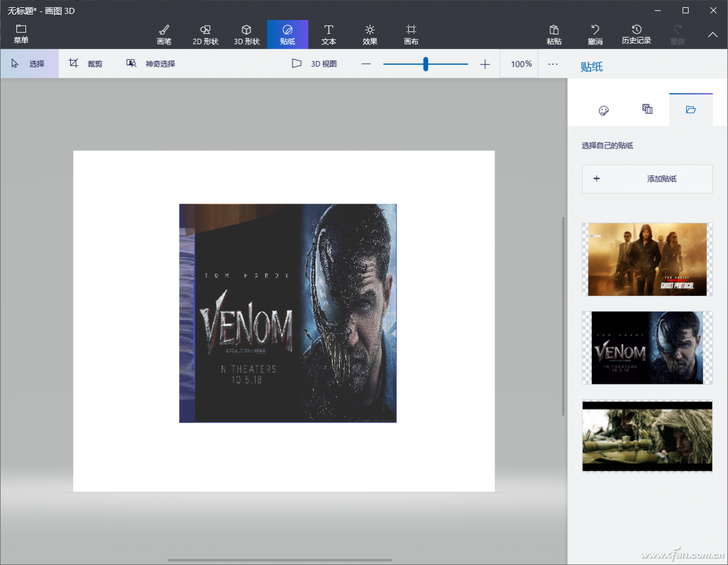Open the 效果 effects panel
The image size is (728, 565).
(369, 35)
